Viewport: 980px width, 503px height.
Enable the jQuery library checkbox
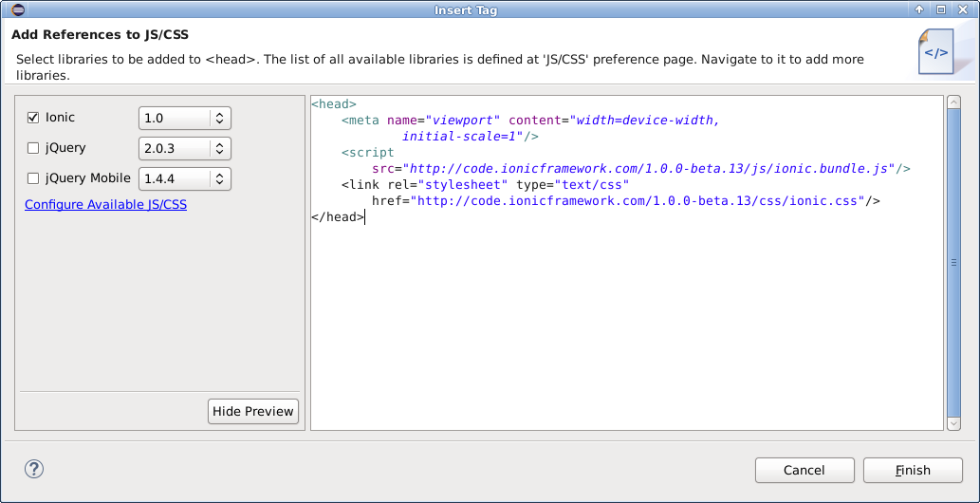click(x=33, y=148)
